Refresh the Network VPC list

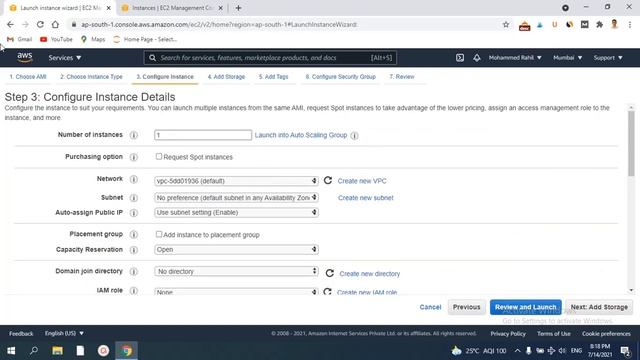(328, 180)
